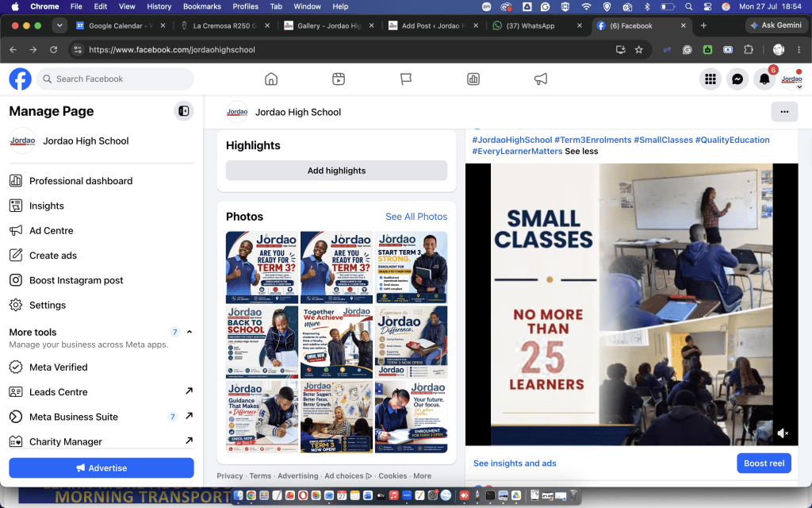Collapse the More tools section
Image resolution: width=812 pixels, height=508 pixels.
coord(190,332)
